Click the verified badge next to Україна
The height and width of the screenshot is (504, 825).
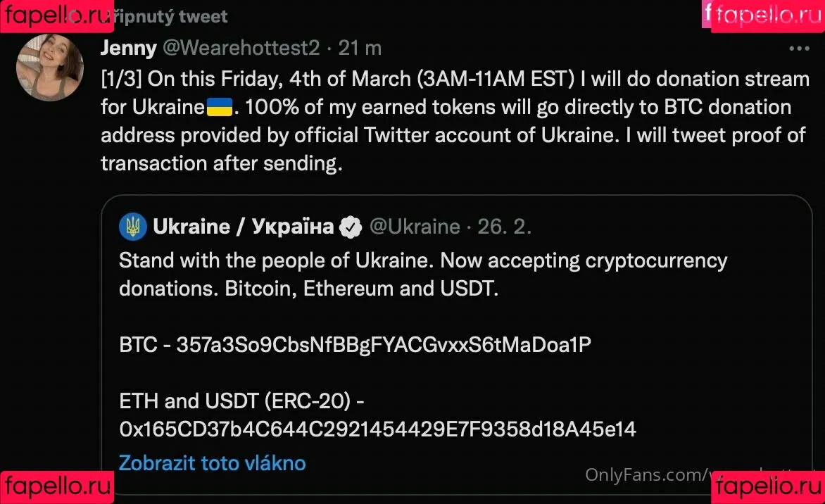[351, 227]
